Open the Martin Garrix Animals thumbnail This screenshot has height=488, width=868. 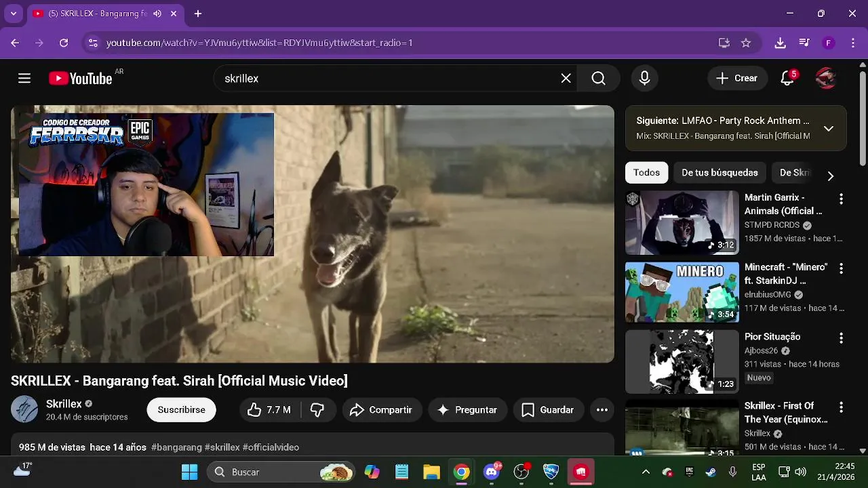pos(682,222)
